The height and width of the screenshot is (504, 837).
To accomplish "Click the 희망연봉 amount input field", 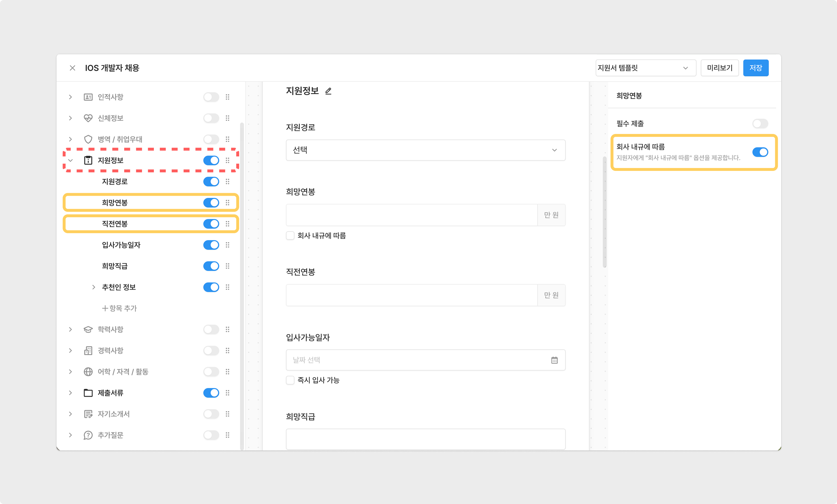I will click(411, 215).
